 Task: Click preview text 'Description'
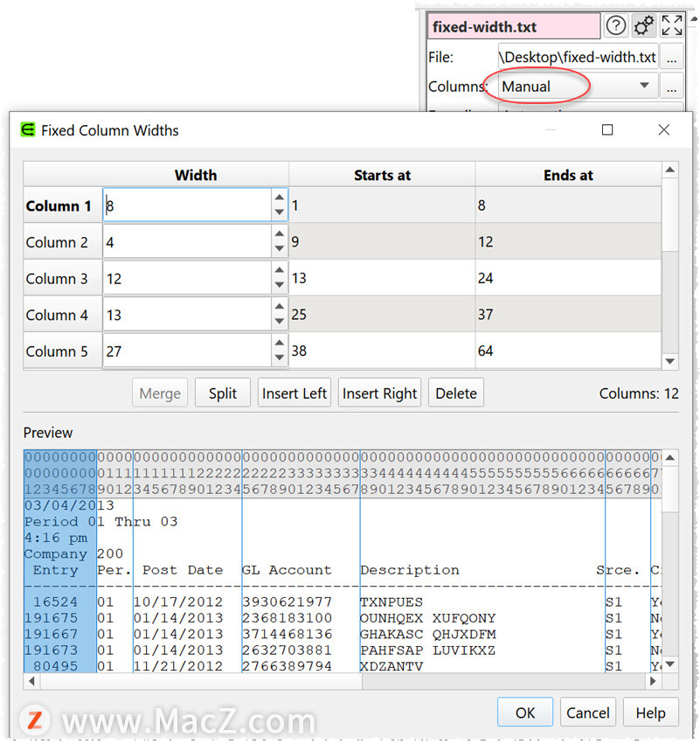point(410,570)
